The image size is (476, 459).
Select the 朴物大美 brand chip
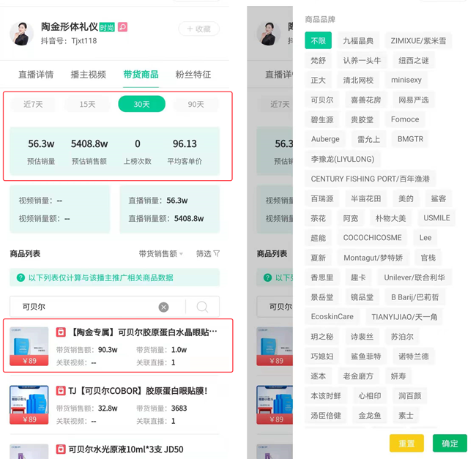point(390,218)
